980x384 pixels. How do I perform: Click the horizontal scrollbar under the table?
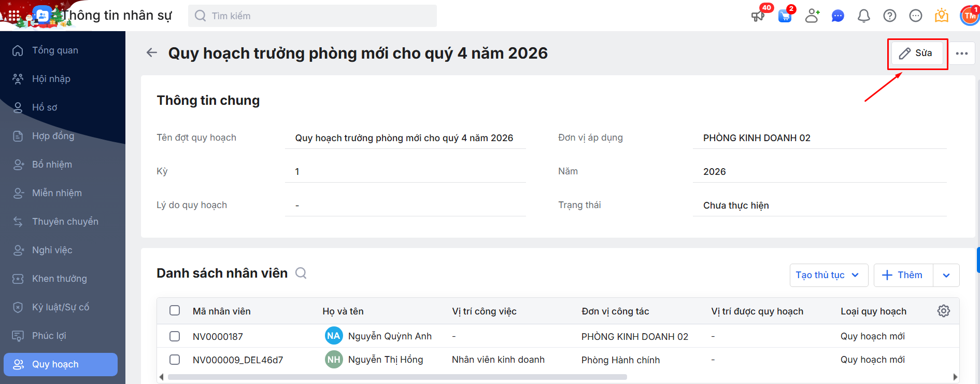pos(397,377)
